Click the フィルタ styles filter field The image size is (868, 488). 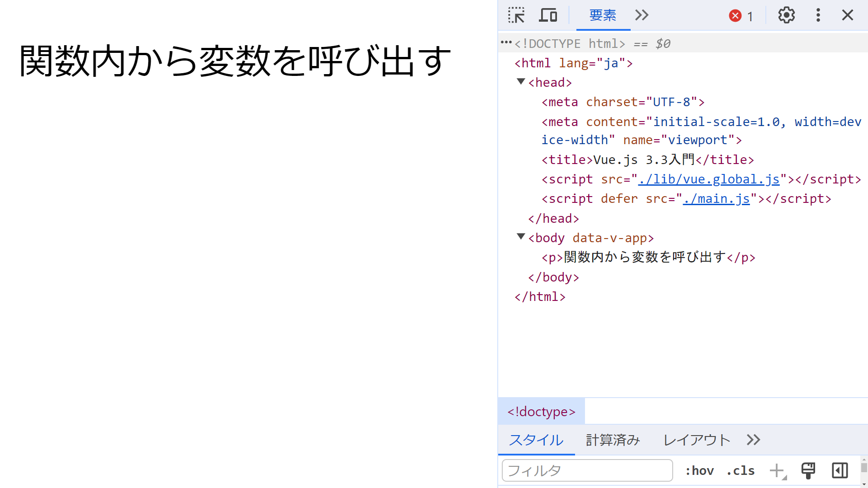click(587, 471)
